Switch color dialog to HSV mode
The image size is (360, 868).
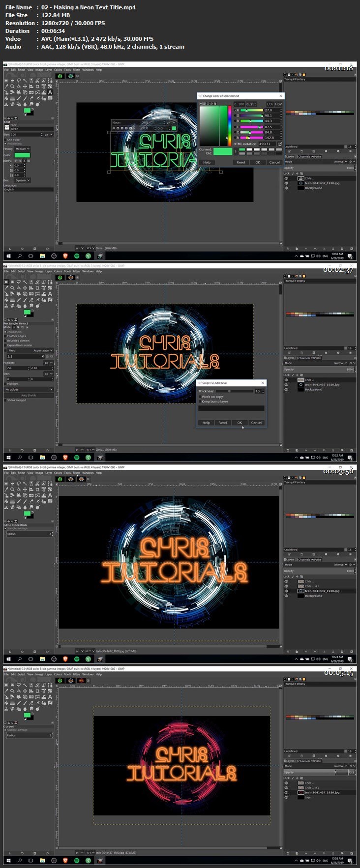tap(278, 104)
